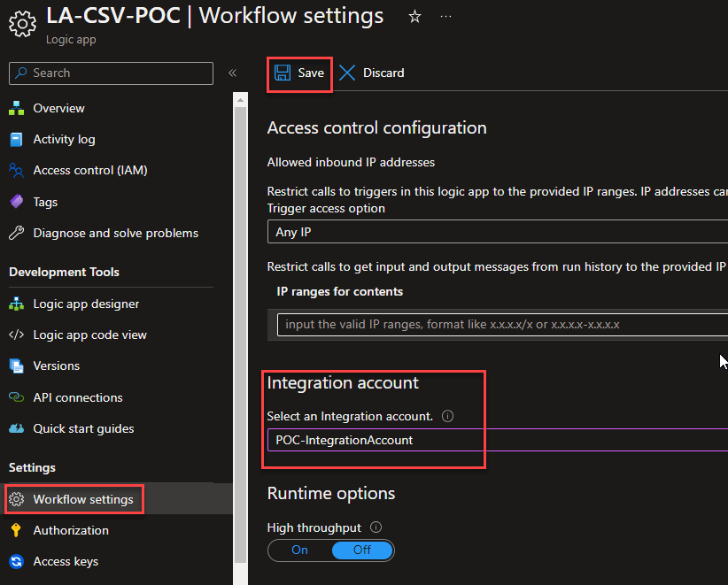Open the Trigger access option dropdown

coord(496,232)
